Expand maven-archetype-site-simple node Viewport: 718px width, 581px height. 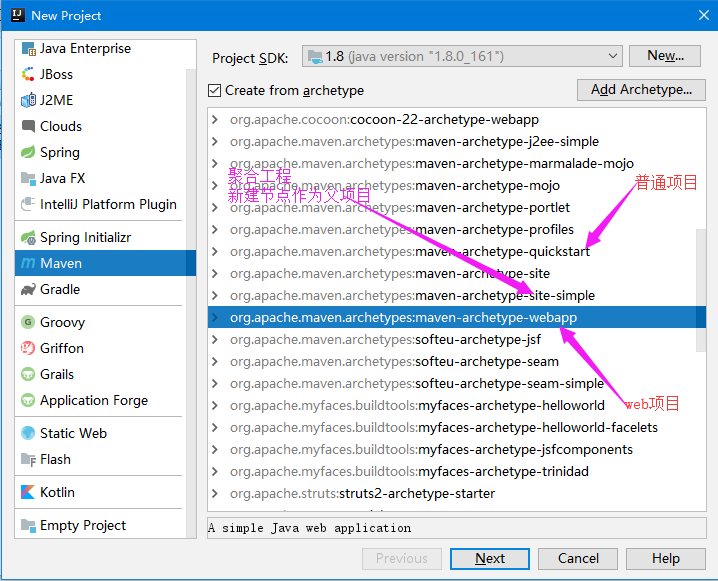[215, 295]
